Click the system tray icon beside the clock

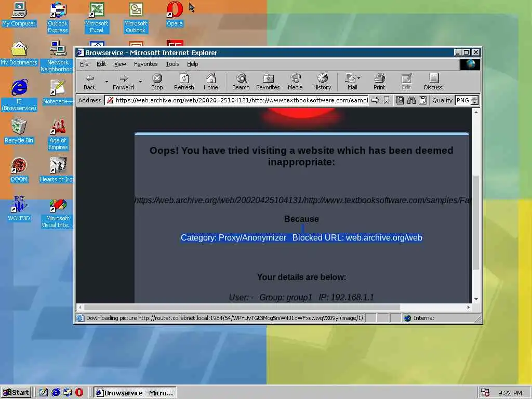coord(485,393)
